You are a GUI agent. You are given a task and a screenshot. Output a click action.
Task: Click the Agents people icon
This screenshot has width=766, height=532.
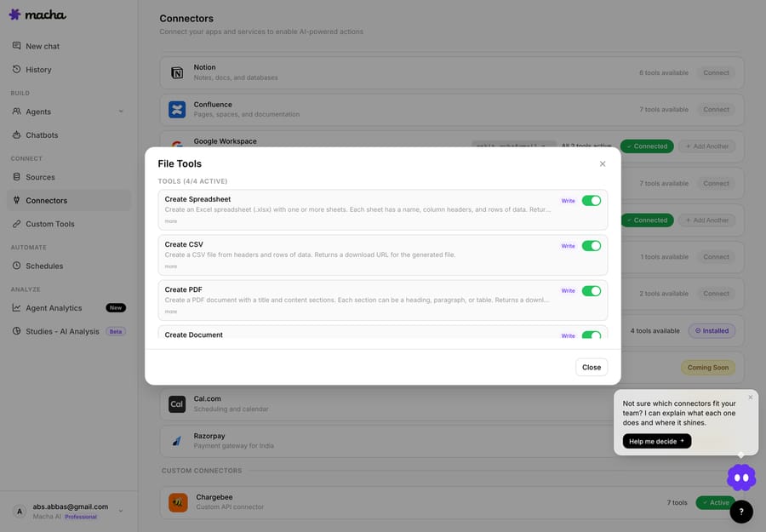17,112
